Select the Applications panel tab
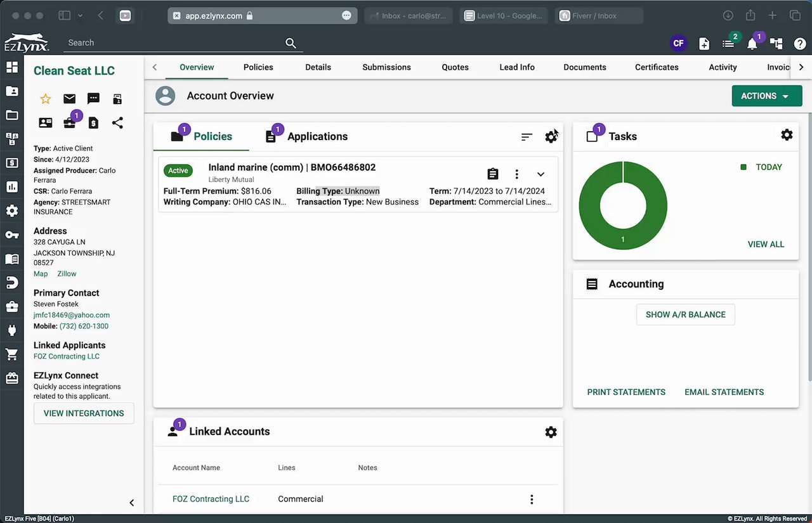This screenshot has height=523, width=812. click(306, 136)
